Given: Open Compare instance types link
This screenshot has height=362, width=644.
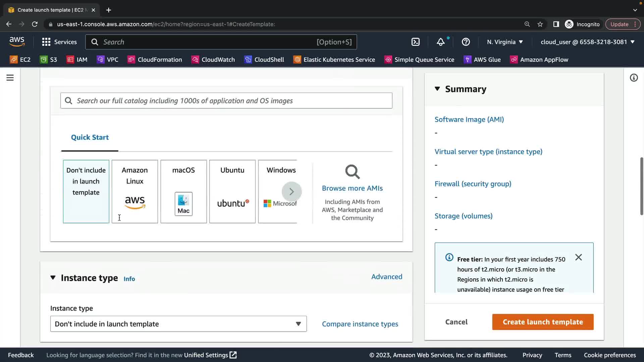Looking at the screenshot, I should (360, 324).
